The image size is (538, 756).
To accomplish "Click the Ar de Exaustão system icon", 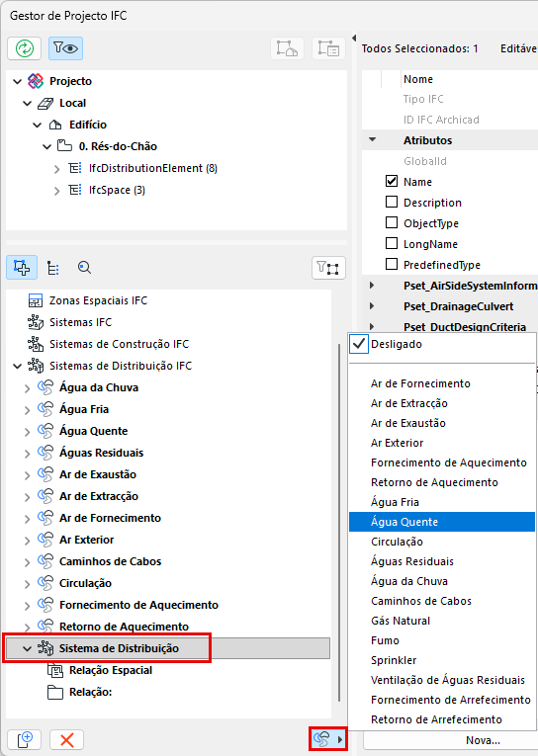I will click(45, 474).
